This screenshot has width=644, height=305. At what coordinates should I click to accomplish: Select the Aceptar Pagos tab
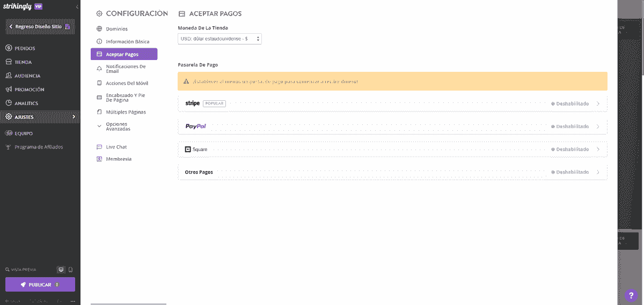pos(125,54)
